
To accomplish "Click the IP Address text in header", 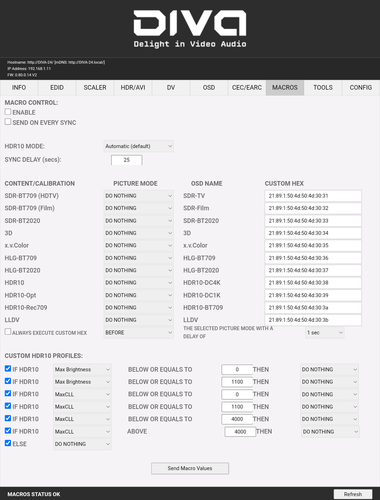I will click(29, 69).
